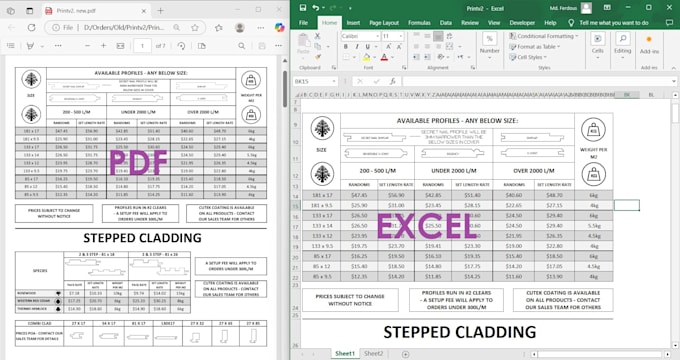Undo last action in Excel
Viewport: 680px width, 360px height.
(x=316, y=8)
